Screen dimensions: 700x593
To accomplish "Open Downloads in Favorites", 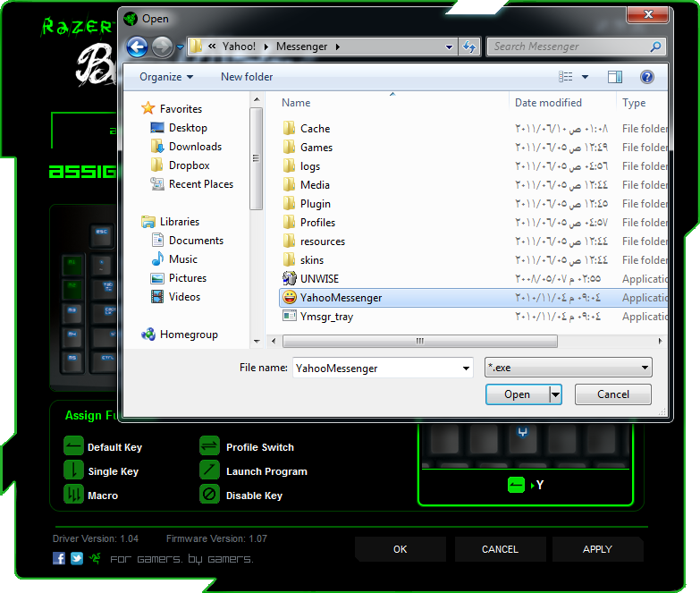I will (186, 147).
